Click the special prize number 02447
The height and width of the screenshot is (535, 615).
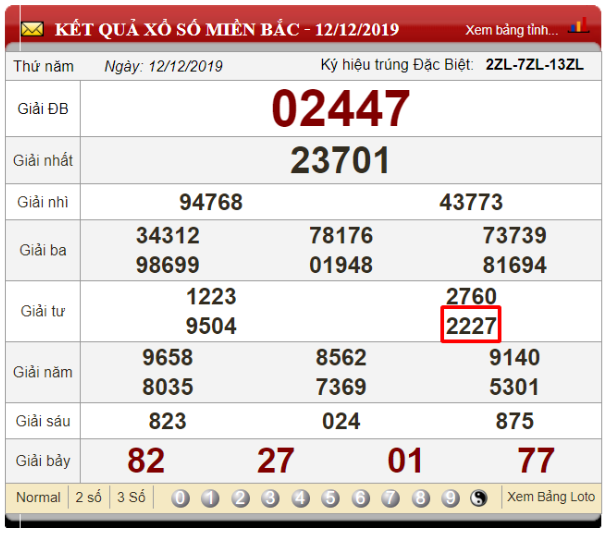pyautogui.click(x=341, y=108)
